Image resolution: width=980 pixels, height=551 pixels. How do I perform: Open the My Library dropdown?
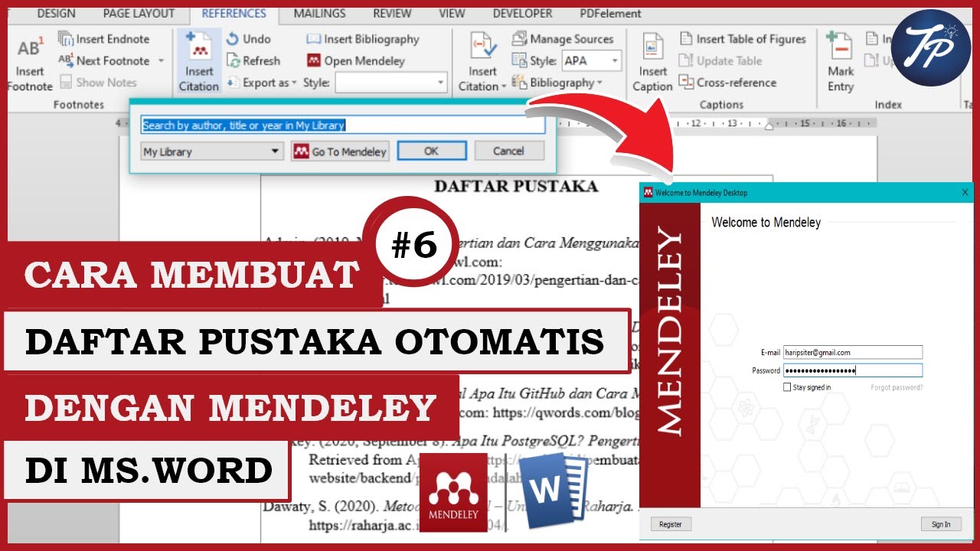click(213, 152)
